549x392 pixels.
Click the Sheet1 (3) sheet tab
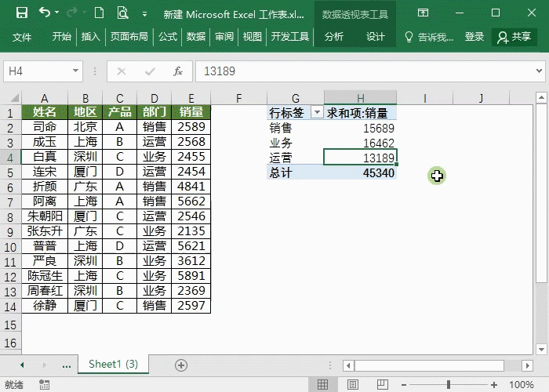coord(113,365)
